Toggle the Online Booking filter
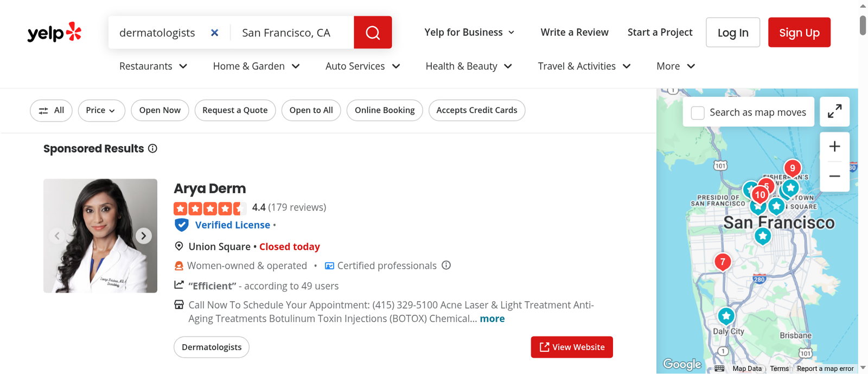 pos(385,110)
